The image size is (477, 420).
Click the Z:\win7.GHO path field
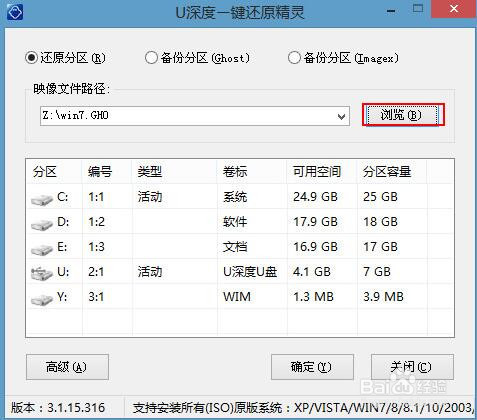coord(195,116)
